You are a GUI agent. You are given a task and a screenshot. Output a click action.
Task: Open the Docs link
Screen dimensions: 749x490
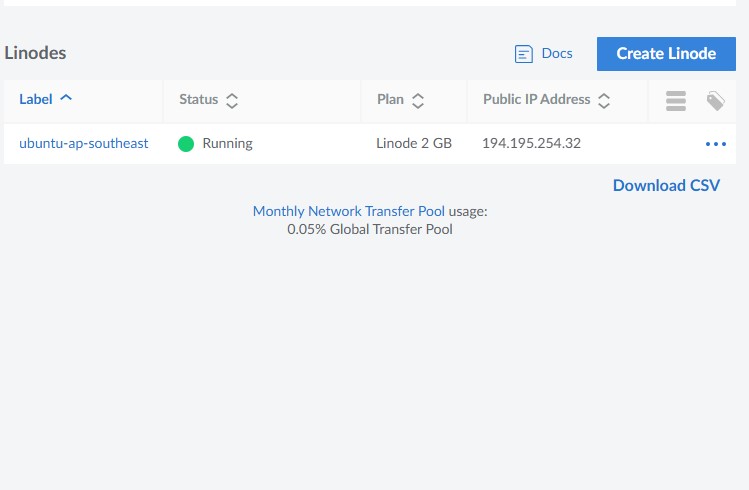tap(556, 53)
